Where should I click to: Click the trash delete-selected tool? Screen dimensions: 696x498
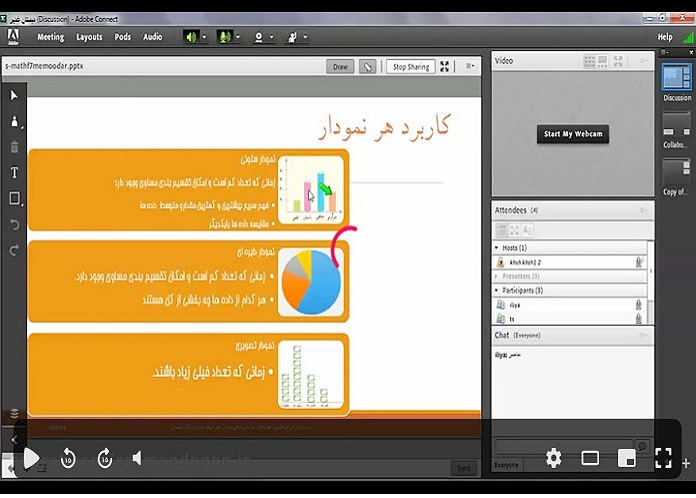pos(14,147)
